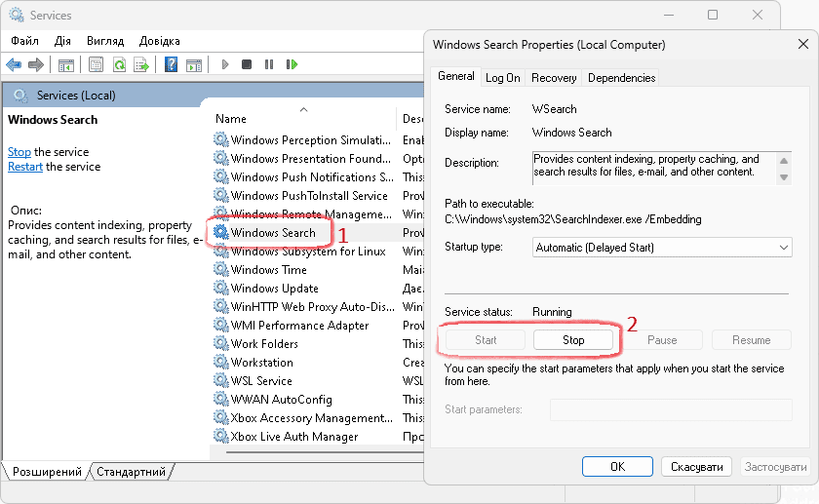Switch to the Стандартний view tab
Image resolution: width=819 pixels, height=504 pixels.
pyautogui.click(x=131, y=472)
